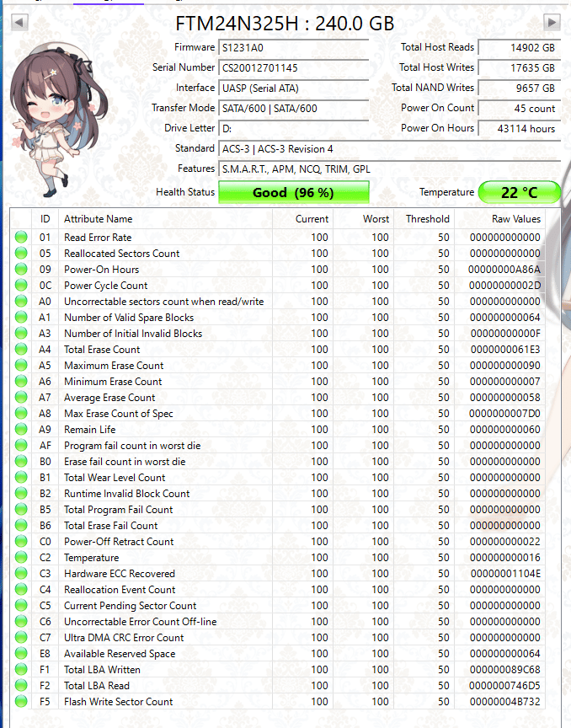The image size is (571, 728).
Task: Select 'Reallocation Event Count' attribute
Action: [120, 590]
